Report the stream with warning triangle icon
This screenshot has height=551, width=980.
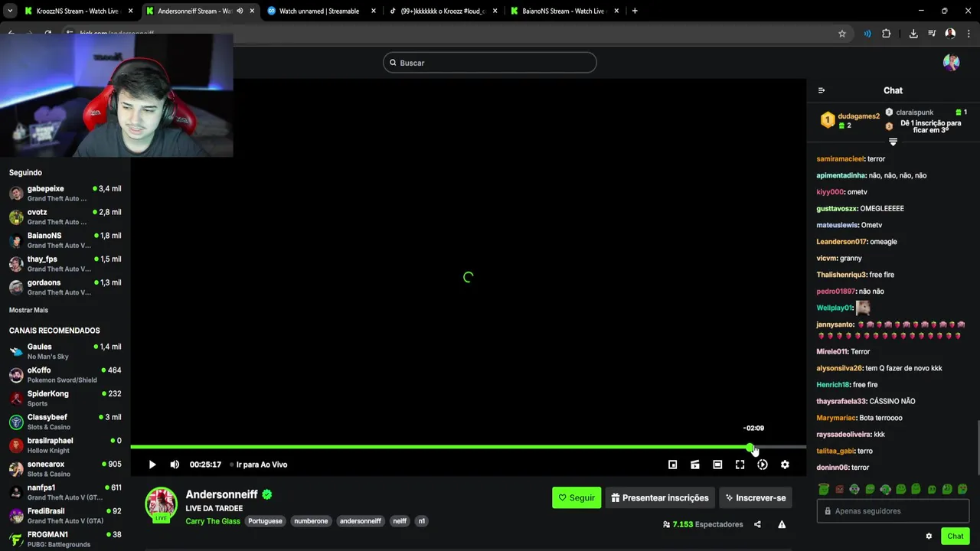pos(782,524)
